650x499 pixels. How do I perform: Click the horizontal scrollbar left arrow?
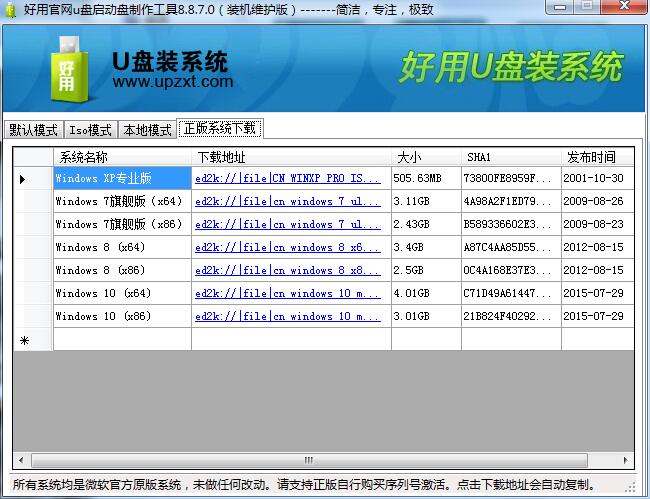(x=22, y=460)
